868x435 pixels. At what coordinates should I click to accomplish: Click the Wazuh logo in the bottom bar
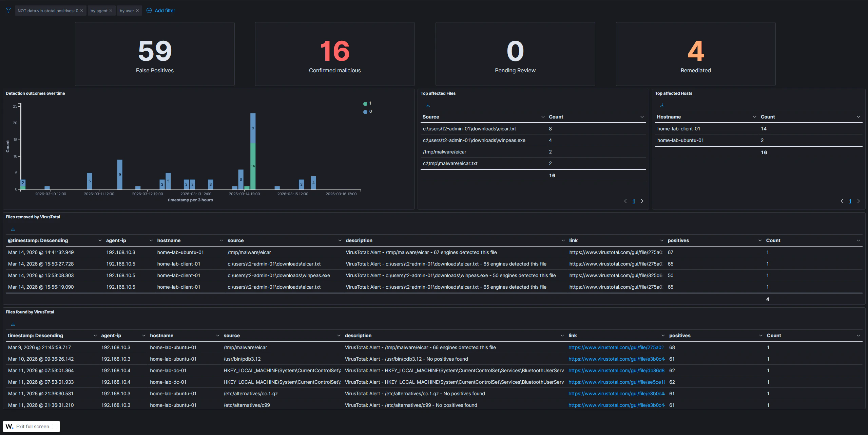pos(9,426)
